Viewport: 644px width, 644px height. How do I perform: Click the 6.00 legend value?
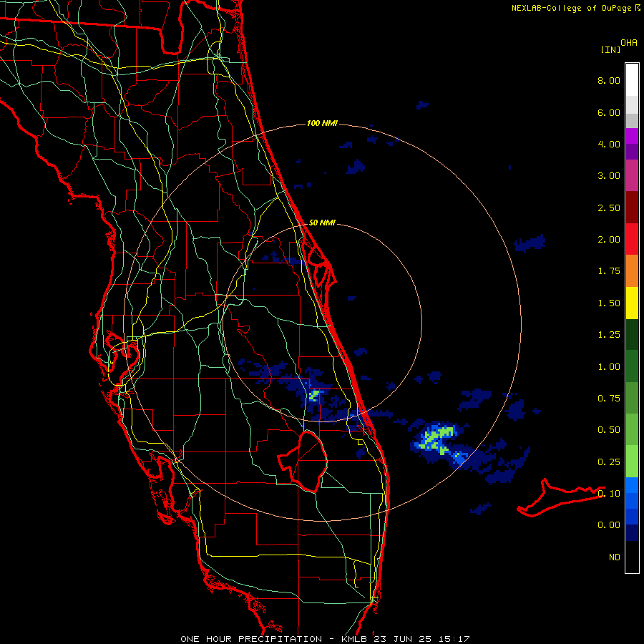tap(609, 112)
